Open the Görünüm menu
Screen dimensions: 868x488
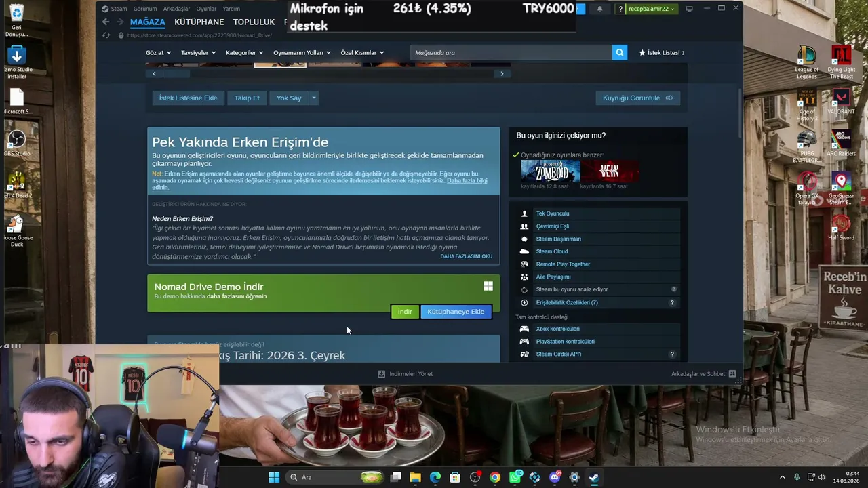[145, 9]
